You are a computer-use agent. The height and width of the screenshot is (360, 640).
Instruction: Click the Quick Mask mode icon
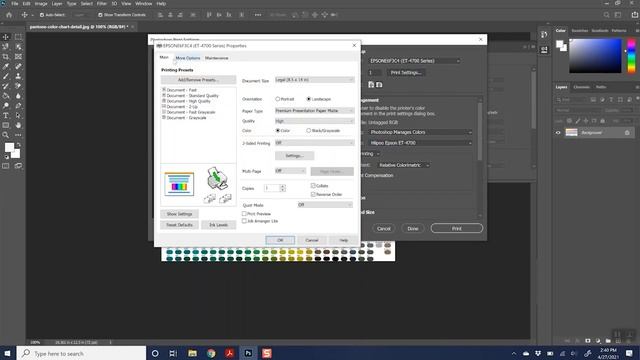[x=6, y=166]
